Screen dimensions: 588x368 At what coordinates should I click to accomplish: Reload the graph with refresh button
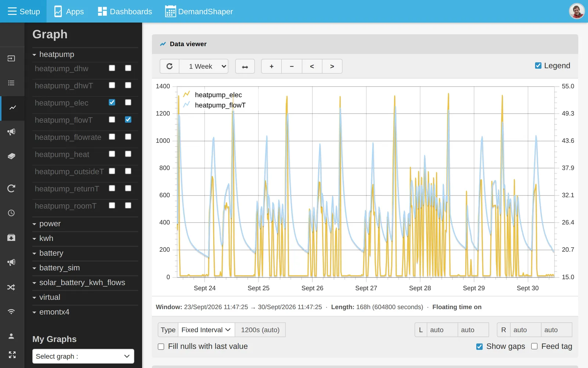pos(169,66)
